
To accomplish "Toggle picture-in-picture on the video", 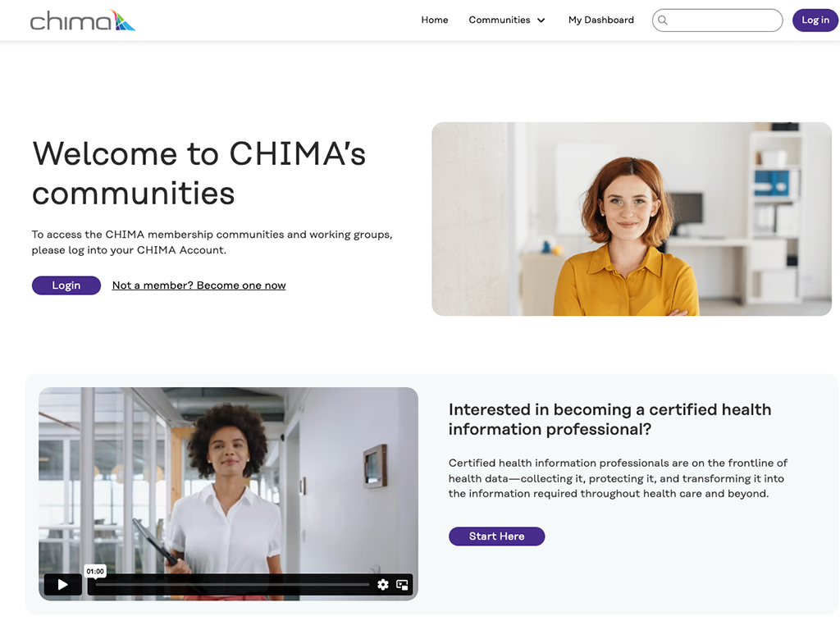I will coord(402,584).
